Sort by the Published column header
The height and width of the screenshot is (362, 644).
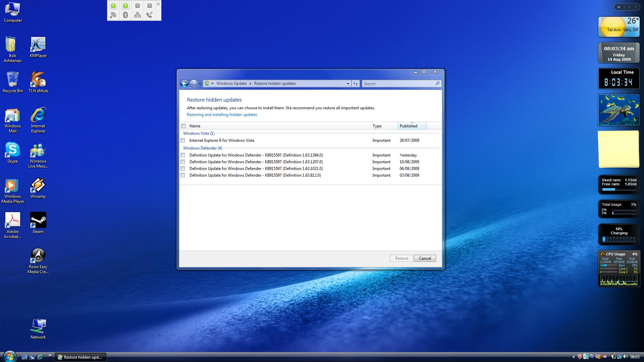[412, 126]
